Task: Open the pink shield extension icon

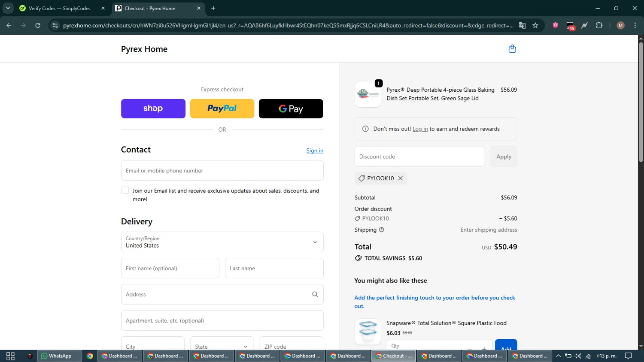Action: [556, 25]
